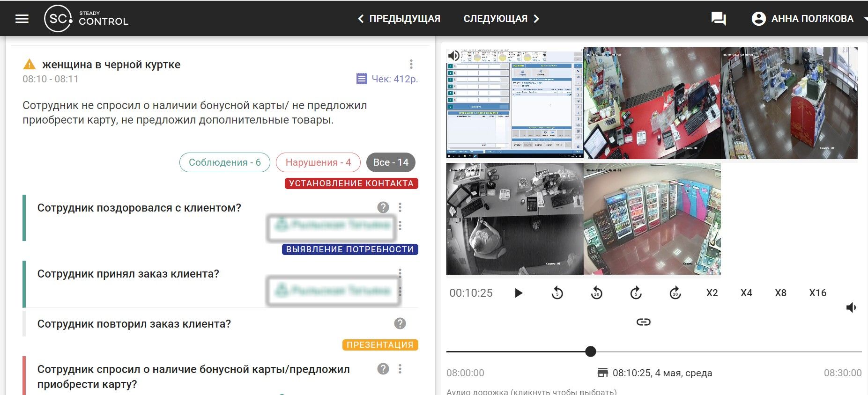Image resolution: width=868 pixels, height=395 pixels.
Task: Select the question Сотрудник поздоровался с клиентом?
Action: click(x=139, y=208)
